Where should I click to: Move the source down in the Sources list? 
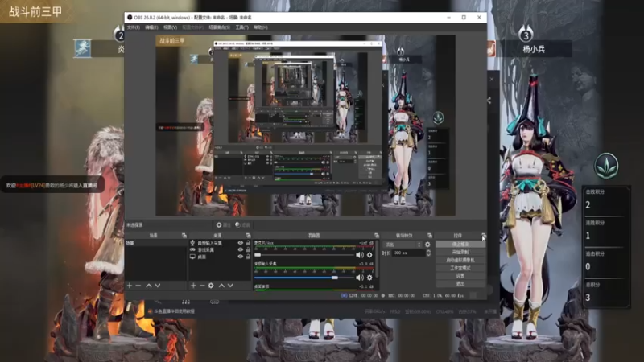pyautogui.click(x=230, y=286)
